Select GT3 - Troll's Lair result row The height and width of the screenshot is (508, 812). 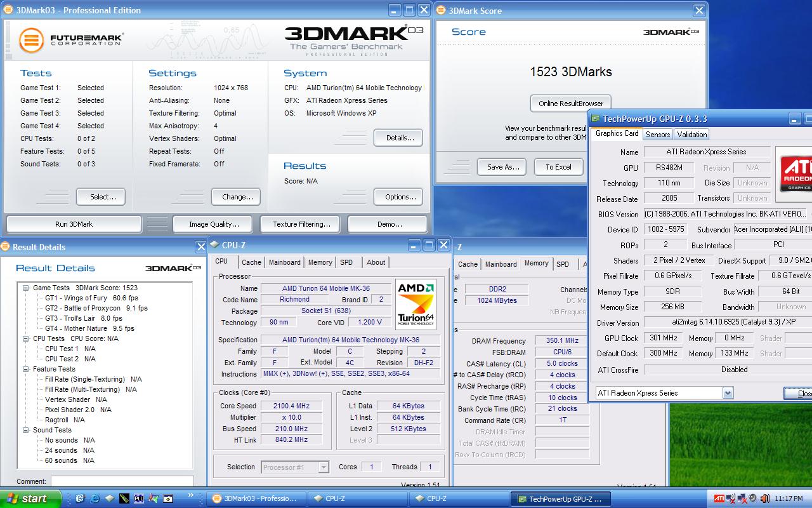click(x=83, y=318)
